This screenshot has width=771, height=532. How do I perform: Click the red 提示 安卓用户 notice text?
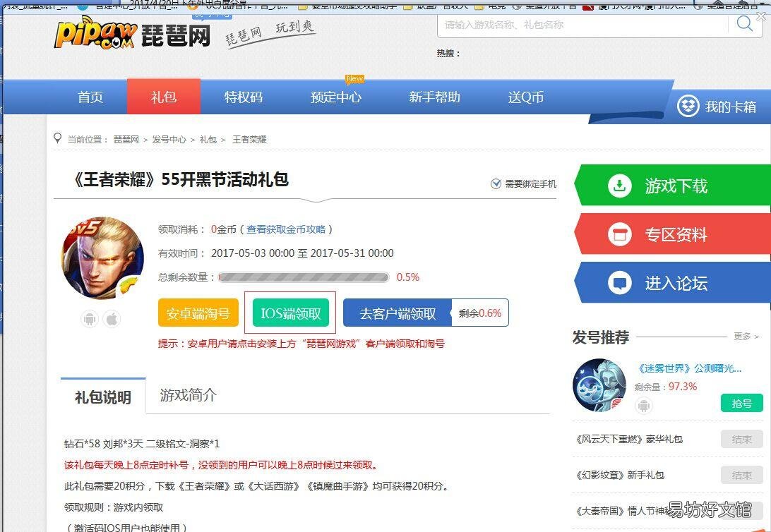pyautogui.click(x=301, y=344)
